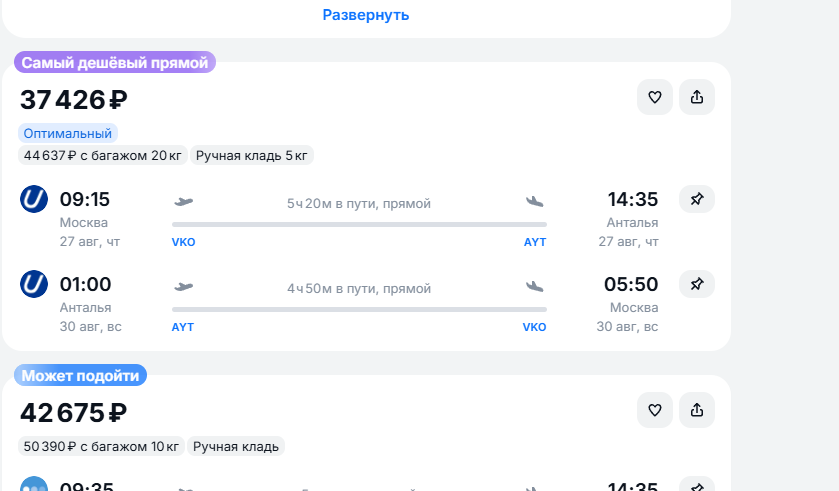839x491 pixels.
Task: Click the Оптимальный tag
Action: pyautogui.click(x=68, y=133)
